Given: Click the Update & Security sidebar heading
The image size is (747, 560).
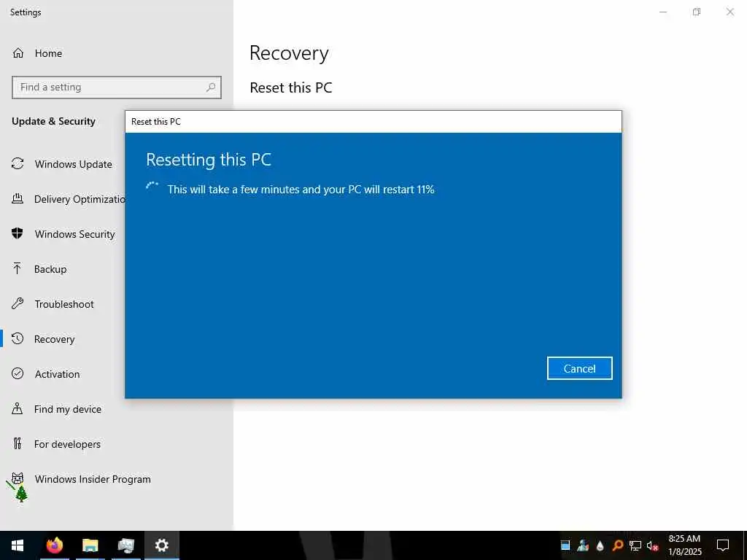Looking at the screenshot, I should [53, 122].
